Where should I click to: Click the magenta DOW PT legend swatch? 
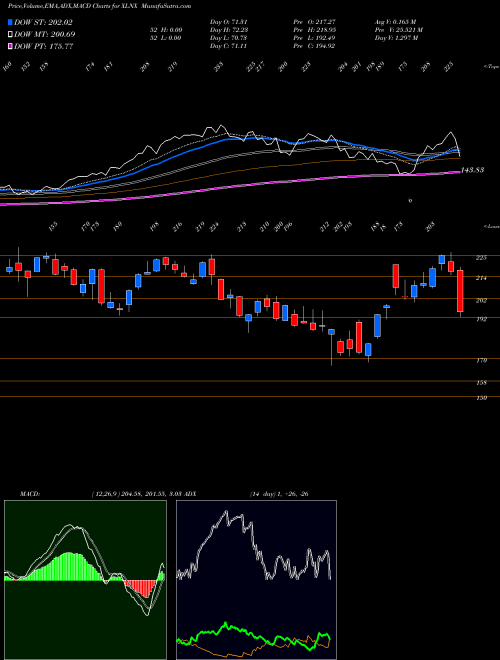(10, 46)
